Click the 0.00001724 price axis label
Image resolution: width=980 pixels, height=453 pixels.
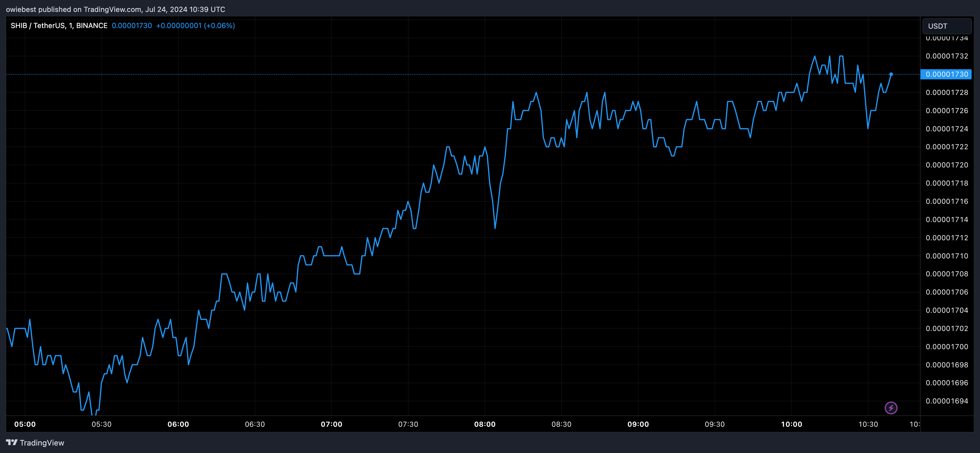point(947,129)
